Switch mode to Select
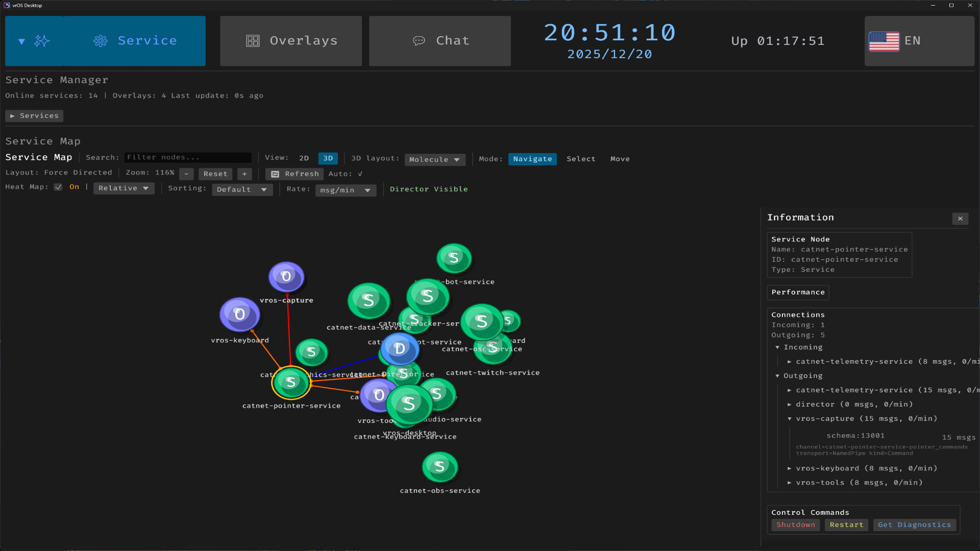980x551 pixels. (581, 159)
